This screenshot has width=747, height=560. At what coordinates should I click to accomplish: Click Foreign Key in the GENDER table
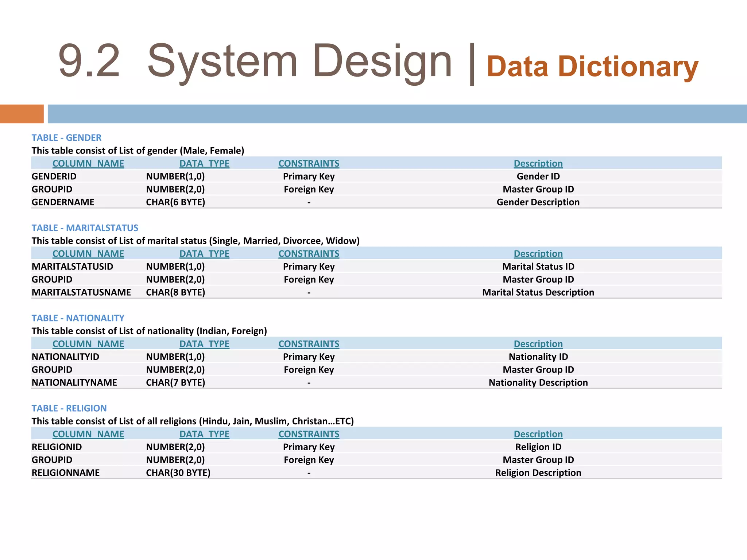[x=309, y=189]
